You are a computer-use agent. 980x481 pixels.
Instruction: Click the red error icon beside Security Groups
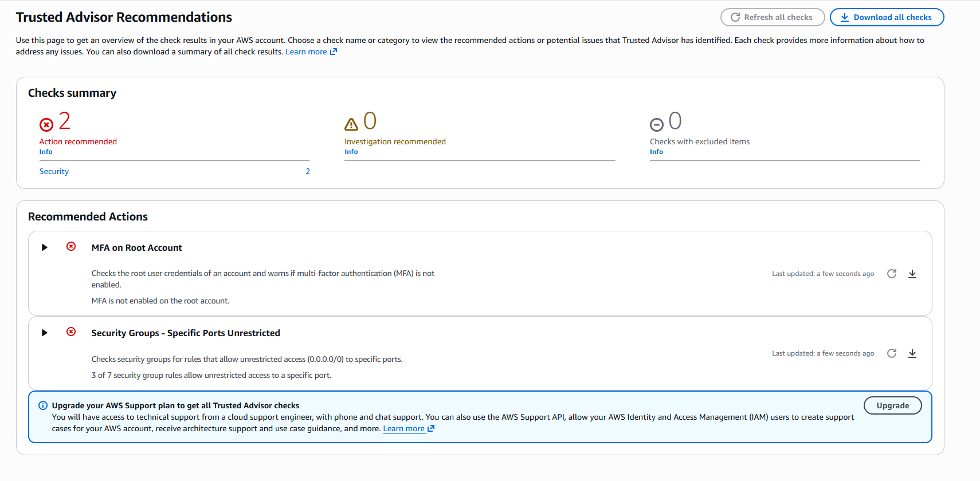click(x=71, y=332)
